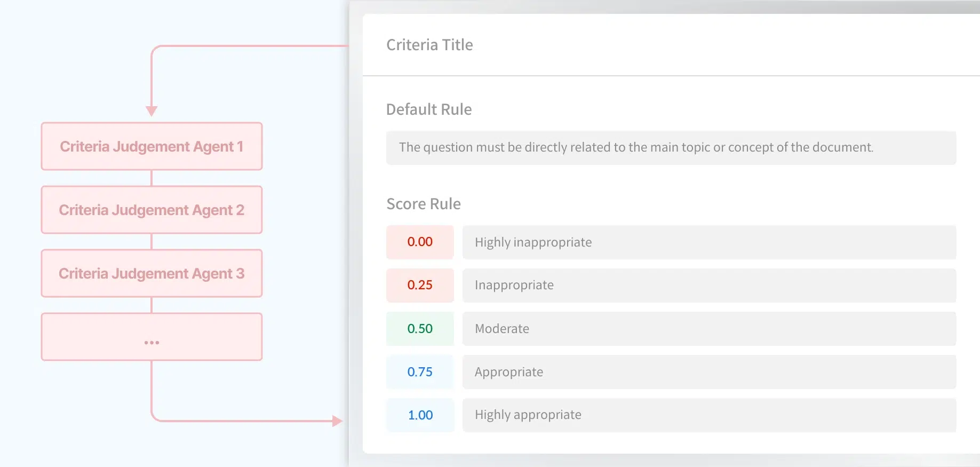Click the right arrowhead pointing to panel
This screenshot has width=980, height=467.
337,421
